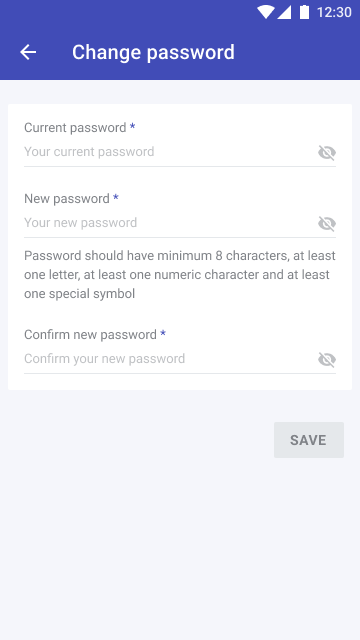Tap the 12:30 clock in status bar
The height and width of the screenshot is (640, 360).
334,12
